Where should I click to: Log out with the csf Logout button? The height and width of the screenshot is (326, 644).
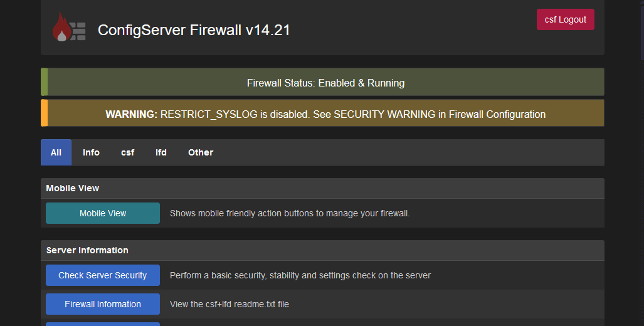(565, 19)
